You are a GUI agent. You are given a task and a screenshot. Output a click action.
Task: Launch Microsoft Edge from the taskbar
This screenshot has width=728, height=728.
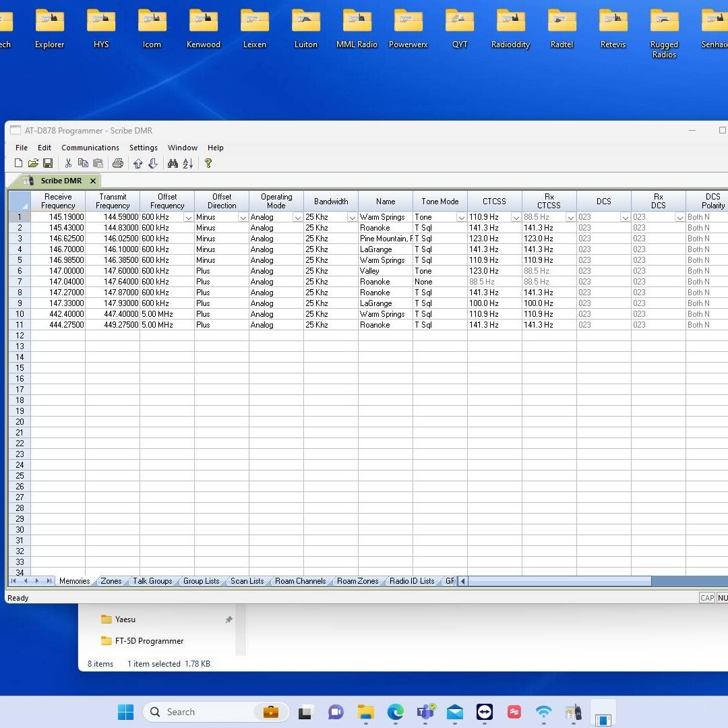pos(396,712)
